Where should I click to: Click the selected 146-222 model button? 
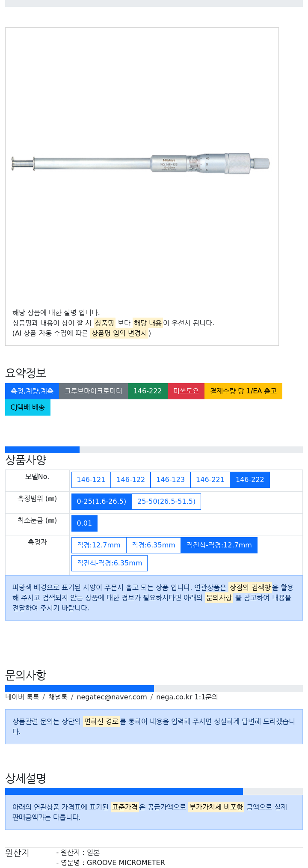tap(250, 480)
